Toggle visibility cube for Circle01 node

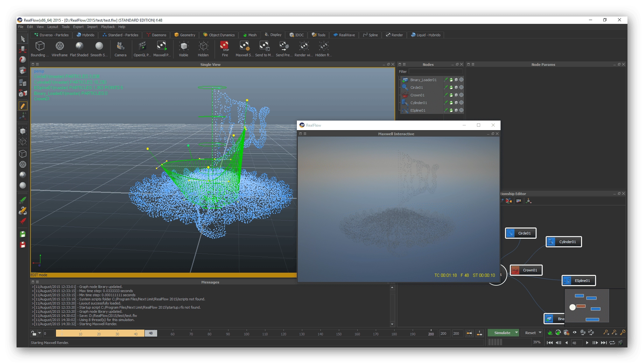point(456,87)
